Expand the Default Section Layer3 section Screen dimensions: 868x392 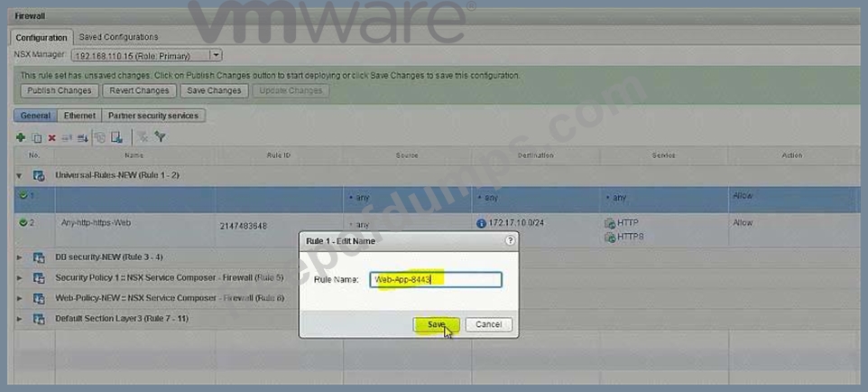tap(19, 320)
